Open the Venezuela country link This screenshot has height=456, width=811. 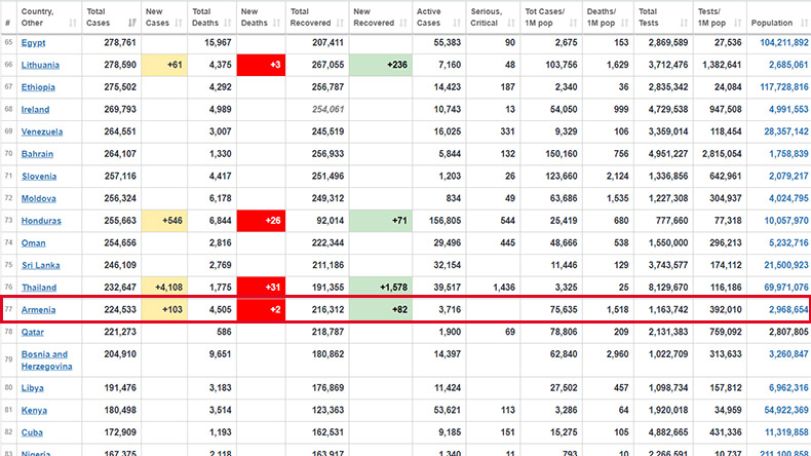coord(42,132)
